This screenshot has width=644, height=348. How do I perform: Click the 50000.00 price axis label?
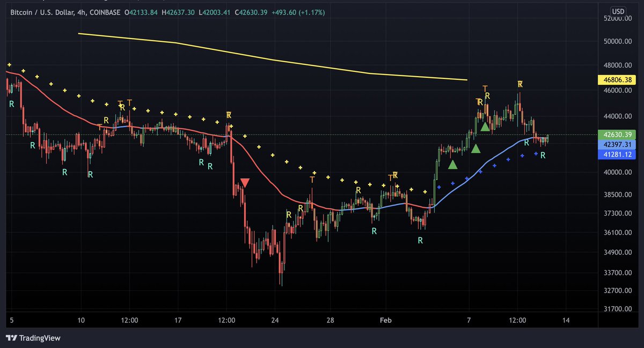[x=617, y=41]
